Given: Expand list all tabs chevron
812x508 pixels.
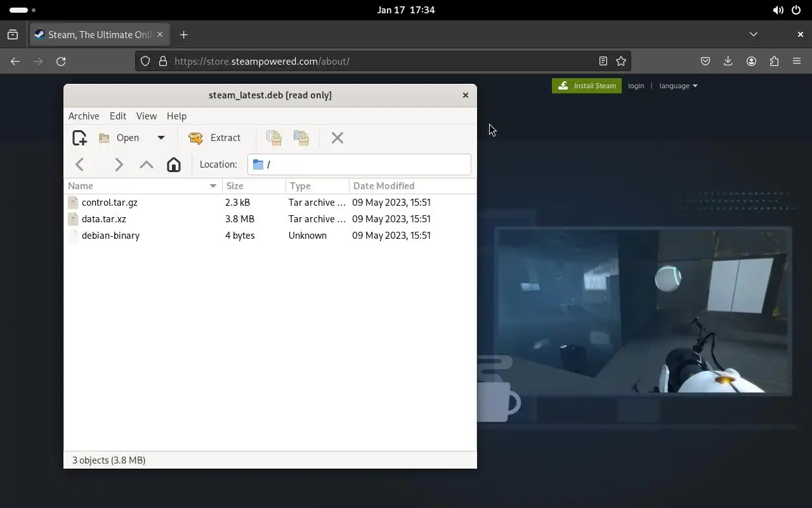Looking at the screenshot, I should click(x=754, y=34).
